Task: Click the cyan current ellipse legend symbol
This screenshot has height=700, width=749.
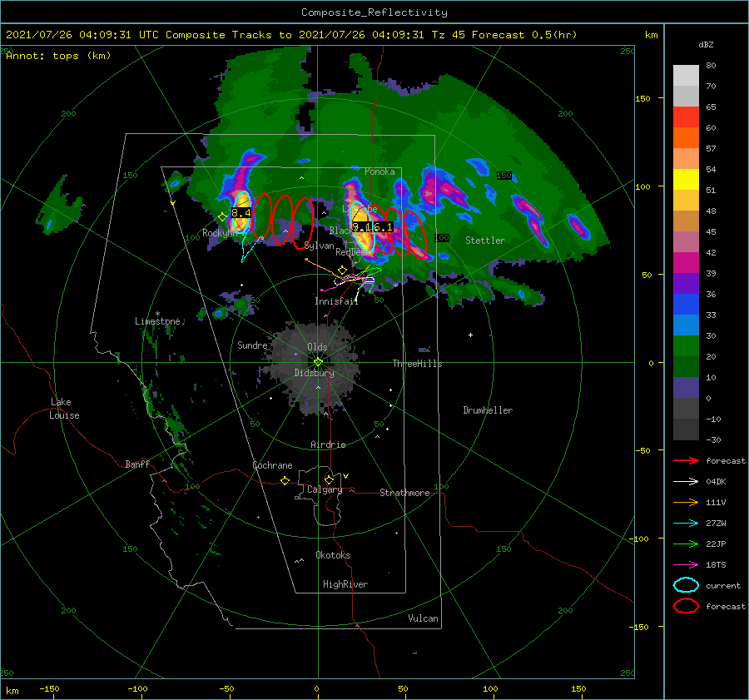Action: pos(686,585)
